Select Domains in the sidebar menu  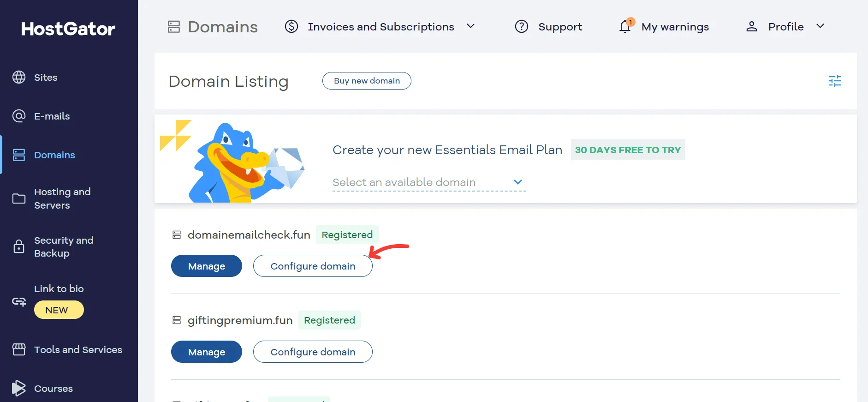click(54, 155)
